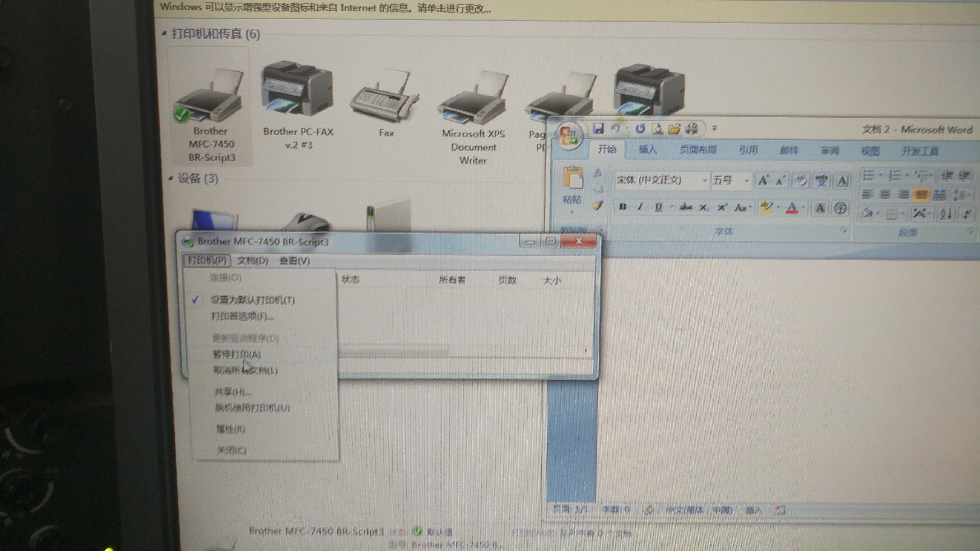Toggle Bold formatting in Word
The height and width of the screenshot is (551, 980).
tap(622, 207)
